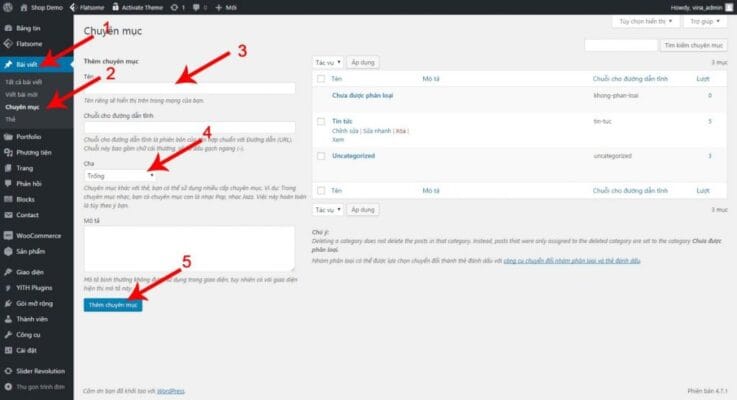Screen dimensions: 737x400
Task: Open the Phản hồi comments icon
Action: 8,183
